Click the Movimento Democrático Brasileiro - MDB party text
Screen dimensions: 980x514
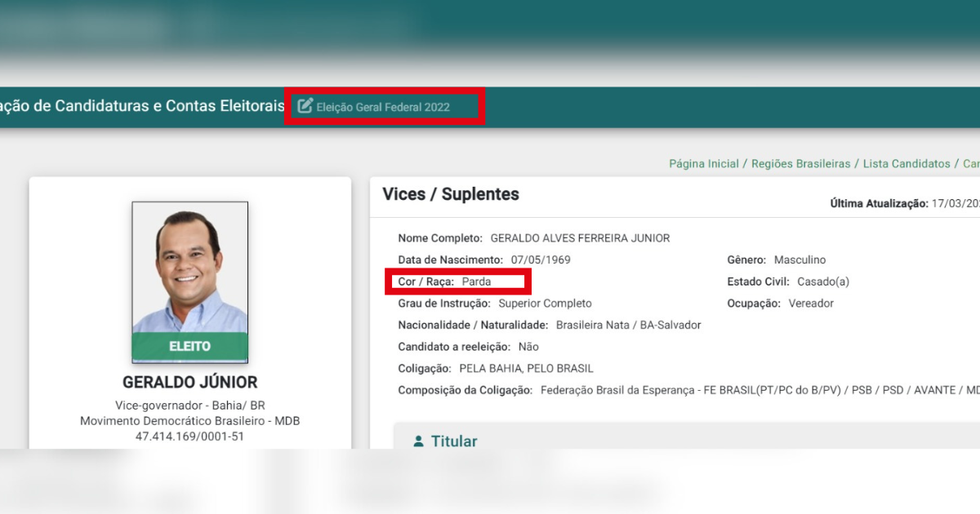click(x=190, y=421)
